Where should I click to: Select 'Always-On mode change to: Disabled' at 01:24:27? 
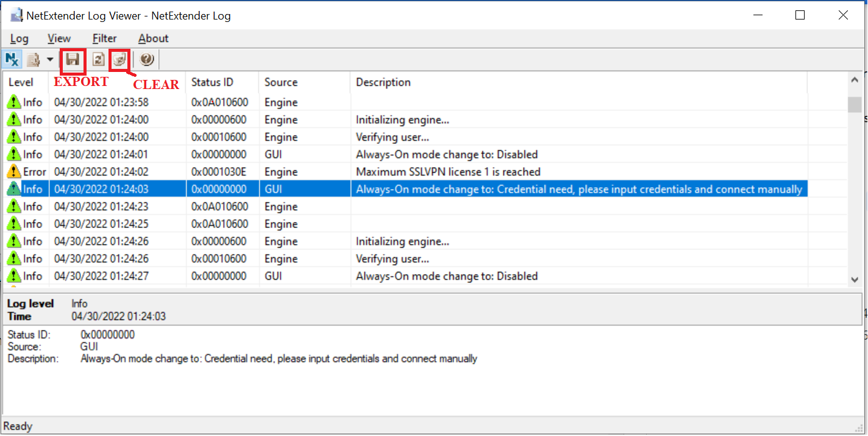pos(447,276)
